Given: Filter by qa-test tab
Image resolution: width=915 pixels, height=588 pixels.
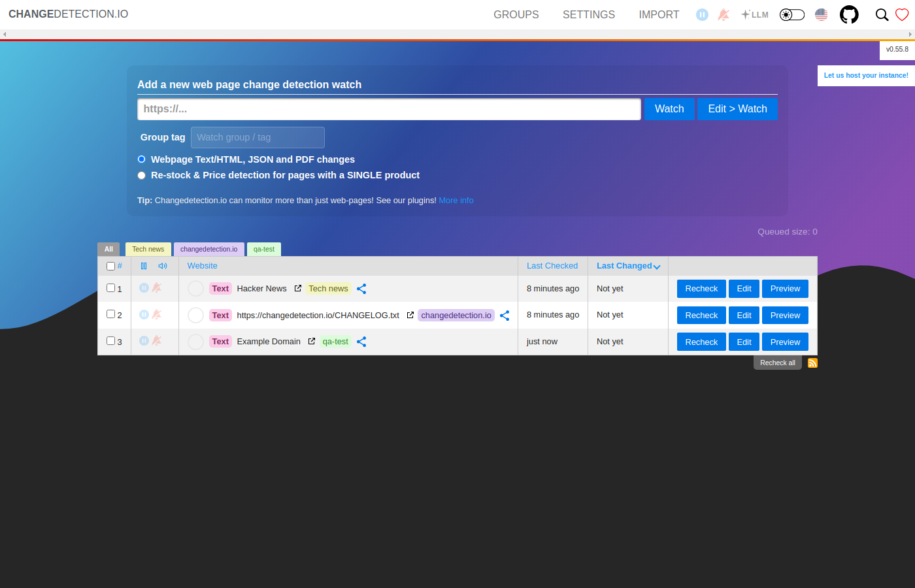Looking at the screenshot, I should 264,249.
